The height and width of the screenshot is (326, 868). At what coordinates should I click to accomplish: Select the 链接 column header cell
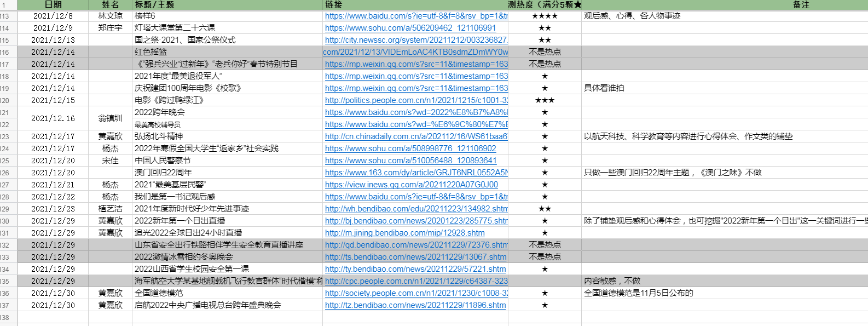pyautogui.click(x=415, y=5)
